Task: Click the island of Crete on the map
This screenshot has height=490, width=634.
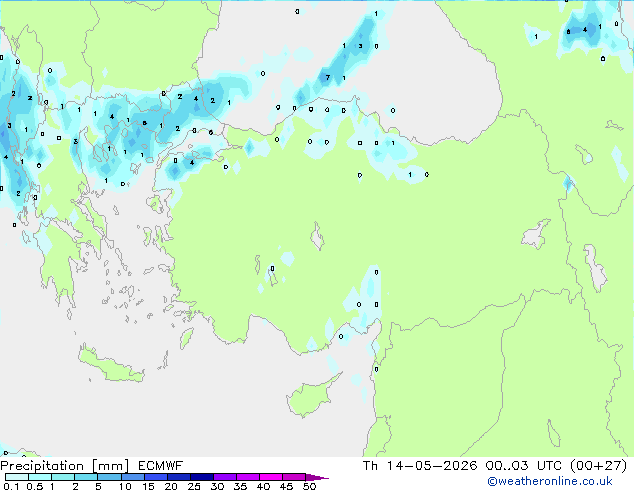Action: pyautogui.click(x=111, y=367)
